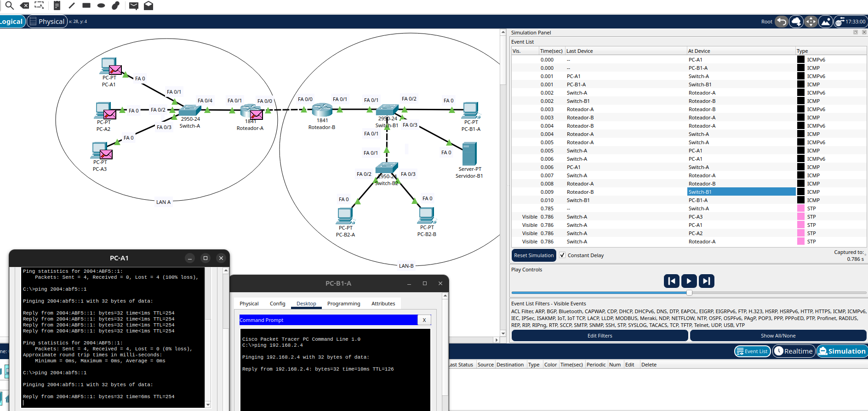Select the Switch-B2 device
Image resolution: width=868 pixels, height=411 pixels.
386,168
